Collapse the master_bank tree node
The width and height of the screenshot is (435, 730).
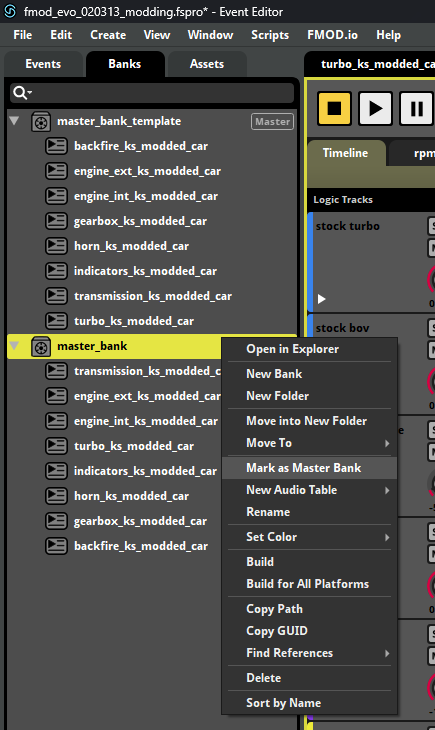pyautogui.click(x=14, y=346)
